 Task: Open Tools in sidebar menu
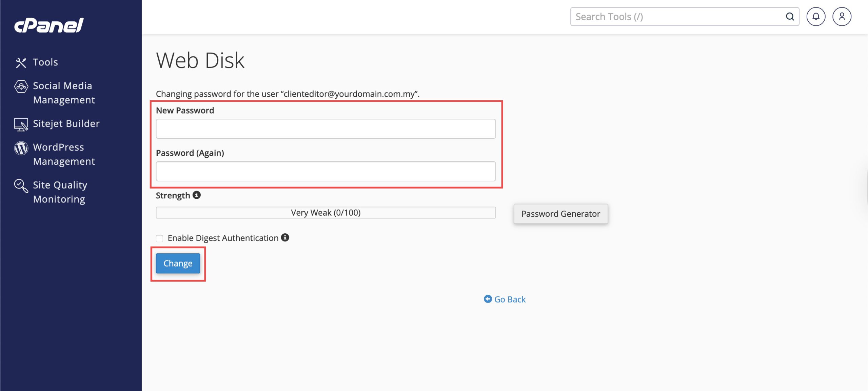(x=45, y=62)
